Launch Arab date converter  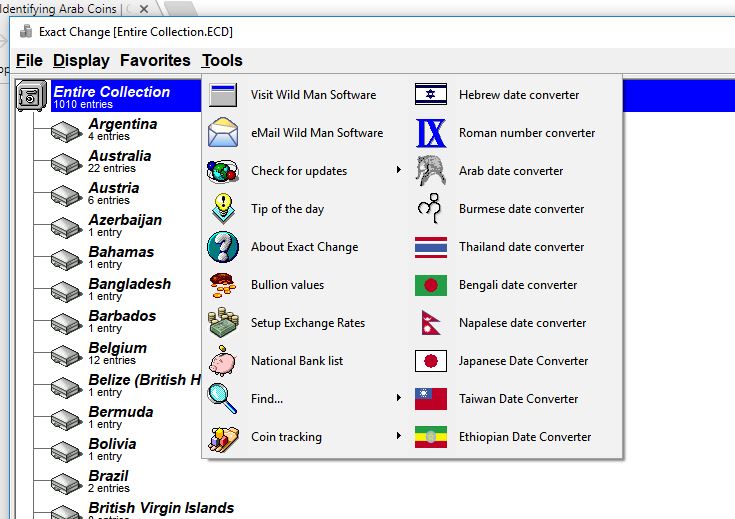tap(511, 171)
